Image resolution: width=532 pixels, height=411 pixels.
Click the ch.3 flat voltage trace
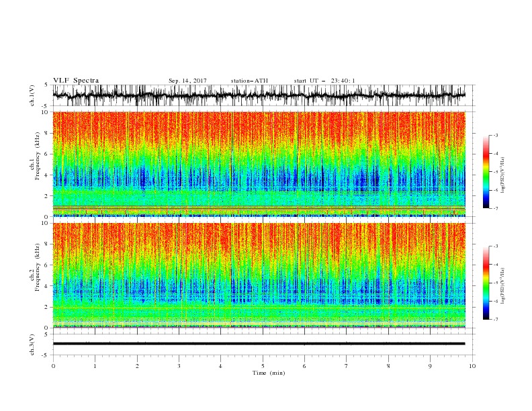259,344
